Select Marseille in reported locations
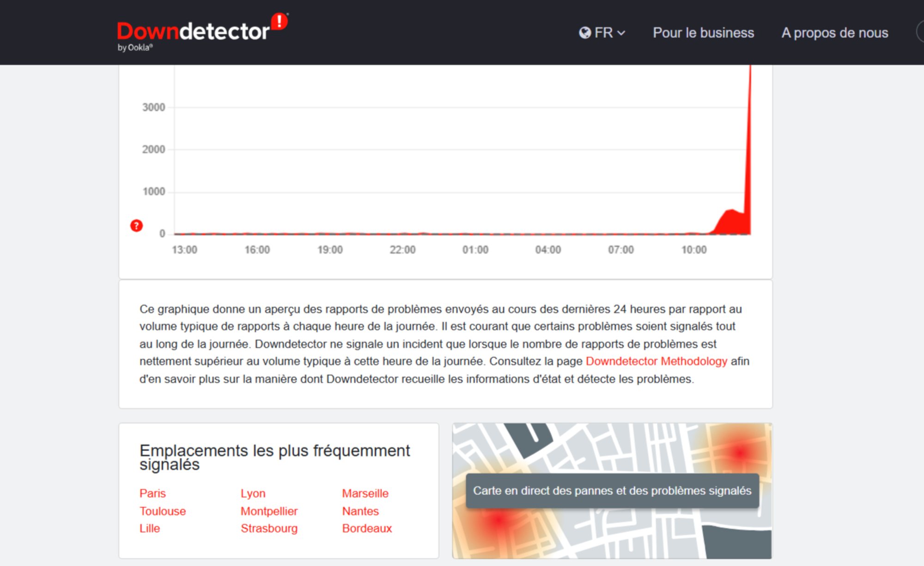The image size is (924, 566). [365, 493]
